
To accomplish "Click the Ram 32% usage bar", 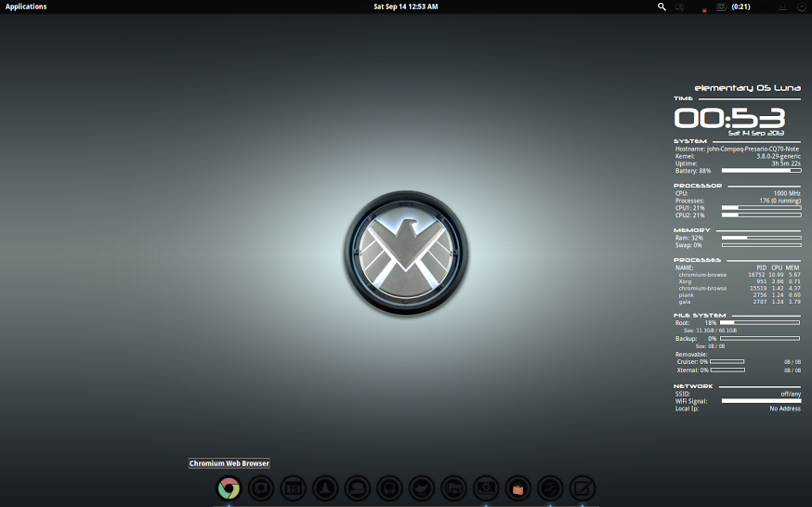I will coord(761,238).
